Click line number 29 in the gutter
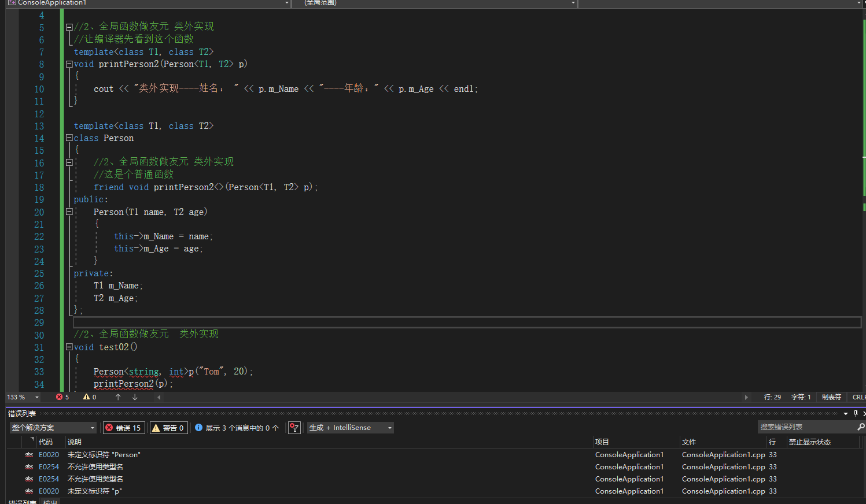 pos(39,323)
